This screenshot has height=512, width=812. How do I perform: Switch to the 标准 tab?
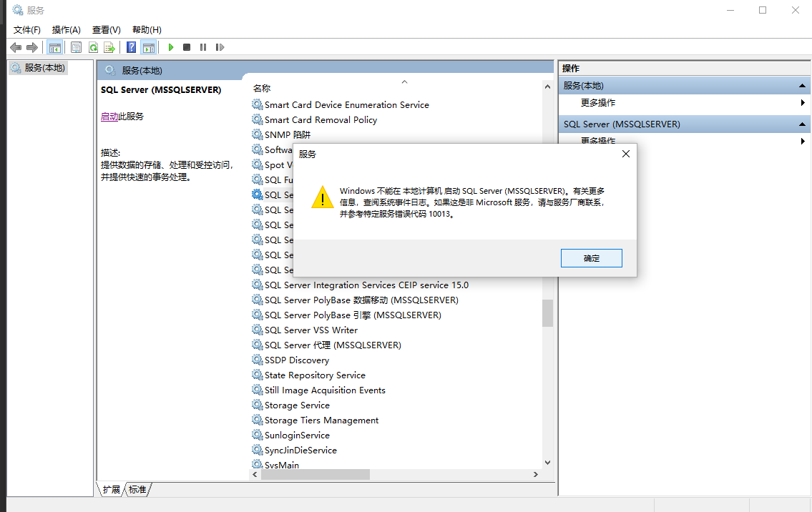point(137,489)
